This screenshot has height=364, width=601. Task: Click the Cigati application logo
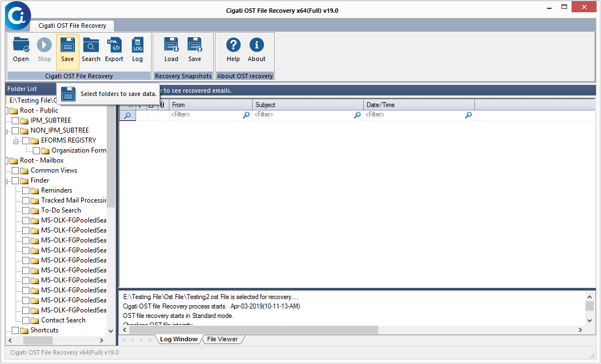(x=18, y=16)
